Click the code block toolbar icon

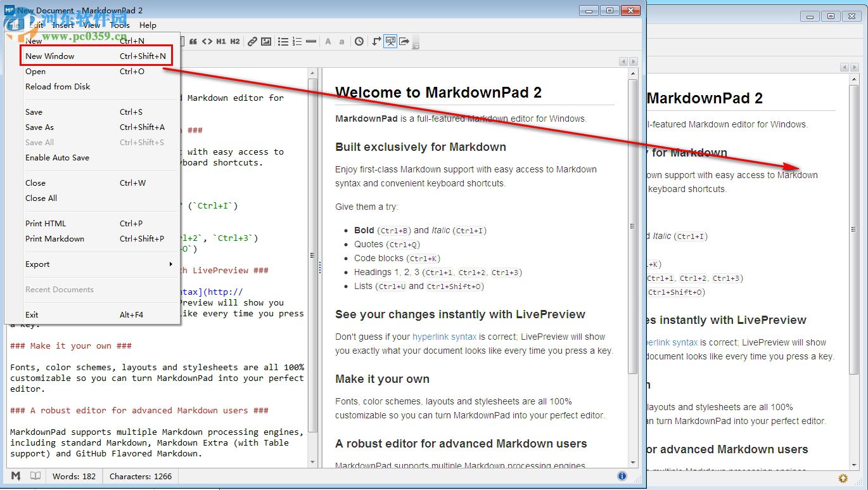(207, 41)
